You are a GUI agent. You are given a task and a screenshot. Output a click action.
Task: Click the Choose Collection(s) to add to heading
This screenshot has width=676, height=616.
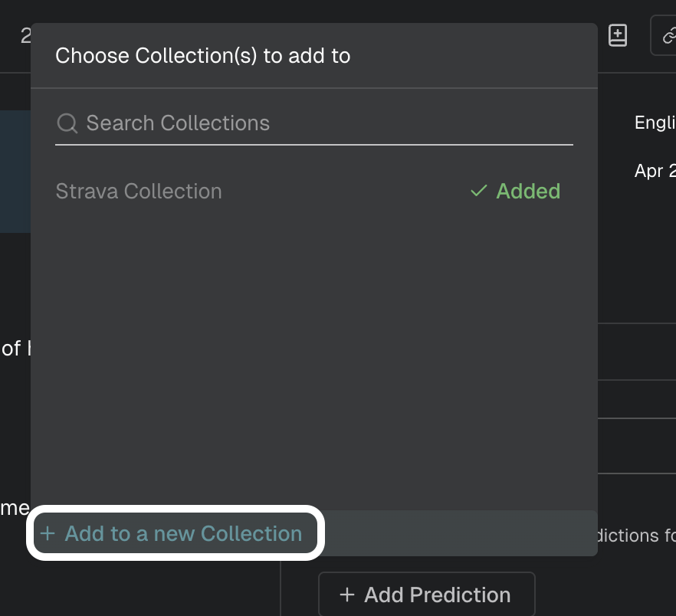(x=202, y=56)
